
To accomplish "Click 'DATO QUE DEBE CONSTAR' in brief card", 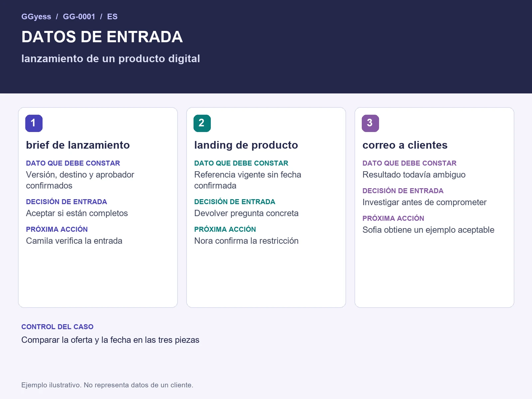I will pos(73,163).
